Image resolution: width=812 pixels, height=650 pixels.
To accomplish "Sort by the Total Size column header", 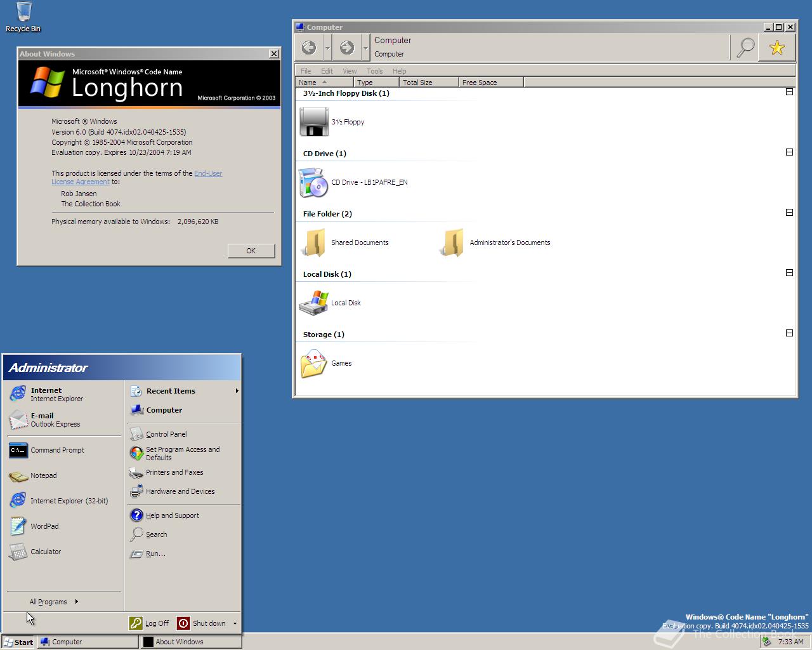I will pyautogui.click(x=429, y=82).
